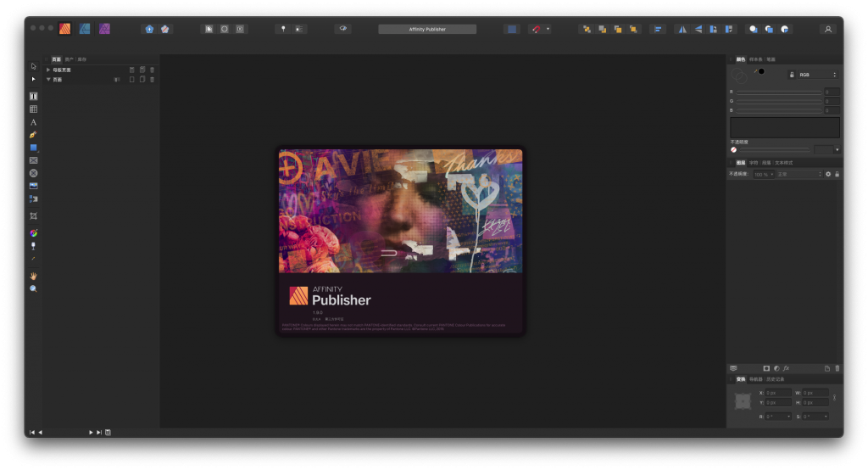868x470 pixels.
Task: Open the layer opacity 100% dropdown
Action: (x=764, y=175)
